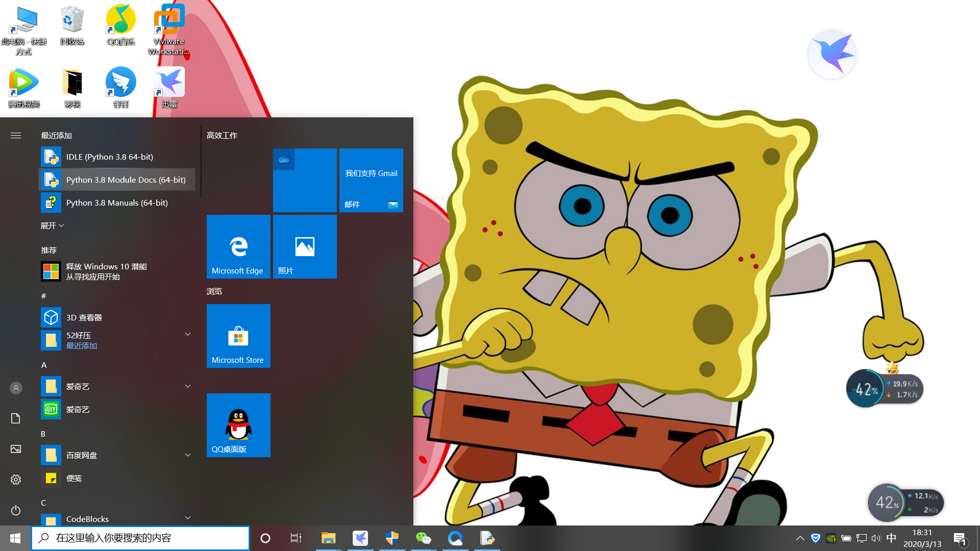Screen dimensions: 980x551
Task: Click the taskbar search input box
Action: [140, 538]
